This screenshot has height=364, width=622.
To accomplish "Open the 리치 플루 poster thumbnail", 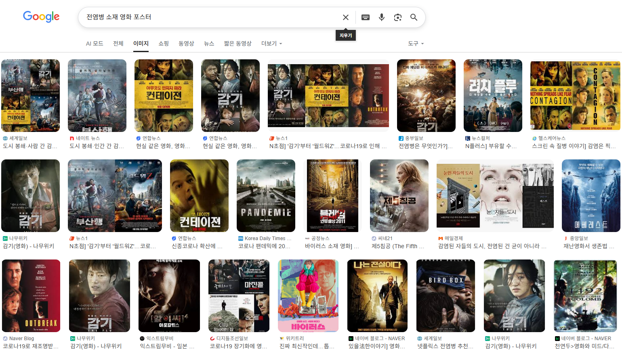I will [493, 96].
